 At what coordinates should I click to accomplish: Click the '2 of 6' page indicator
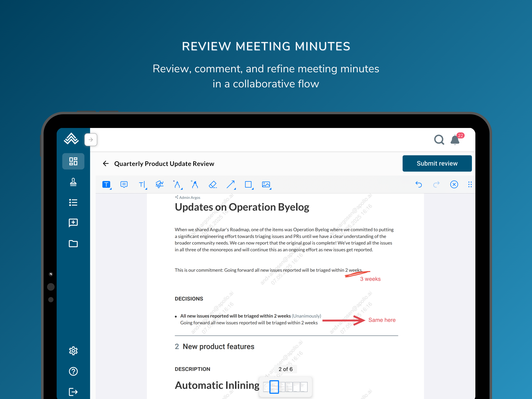(286, 369)
